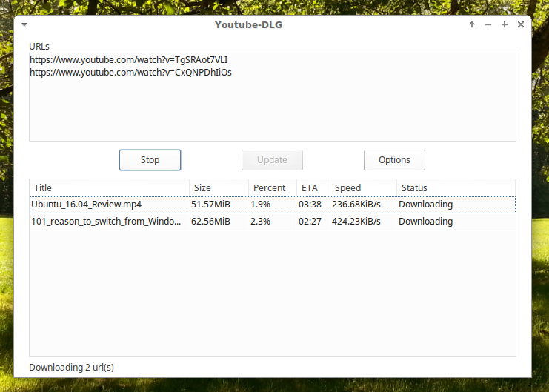Viewport: 549px width, 392px height.
Task: Click the 236.68KiB/s speed cell
Action: click(x=356, y=205)
